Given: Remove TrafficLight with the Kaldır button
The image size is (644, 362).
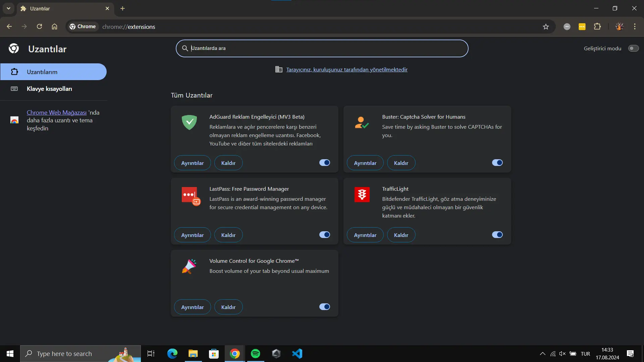Looking at the screenshot, I should [401, 235].
